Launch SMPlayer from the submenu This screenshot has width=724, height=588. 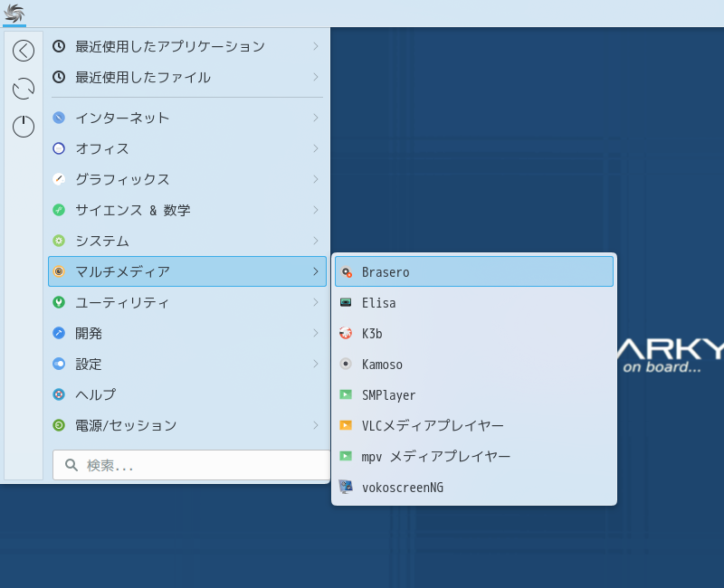click(474, 394)
